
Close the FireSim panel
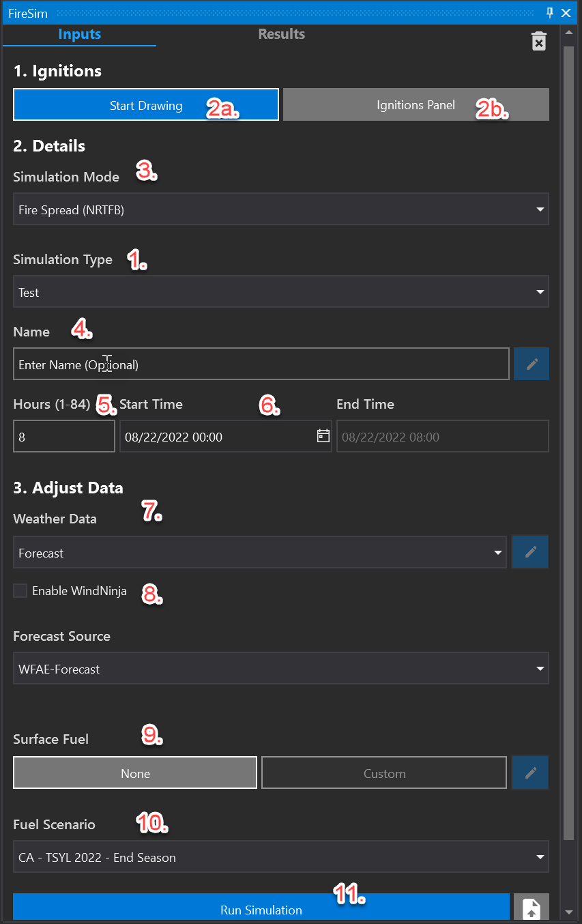(566, 13)
